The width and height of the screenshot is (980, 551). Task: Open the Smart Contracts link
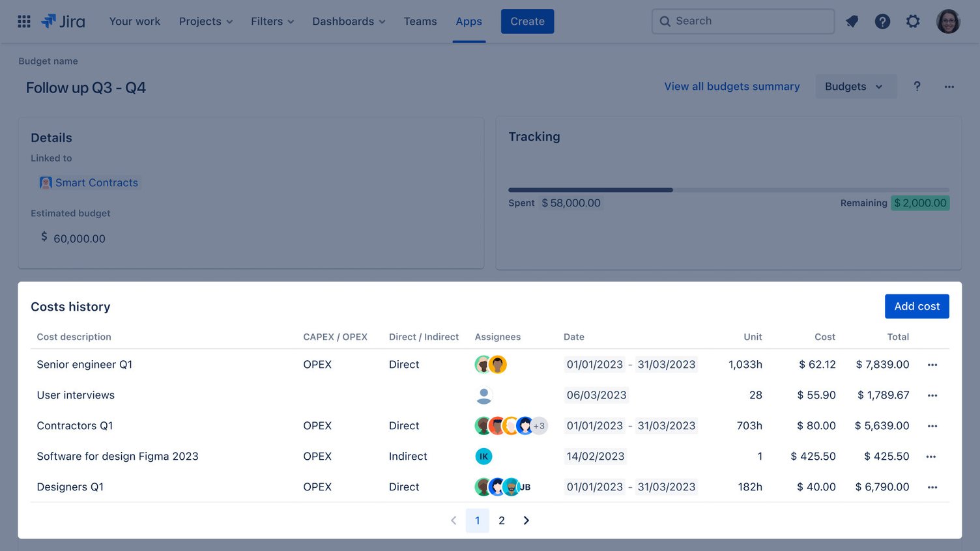pos(96,182)
